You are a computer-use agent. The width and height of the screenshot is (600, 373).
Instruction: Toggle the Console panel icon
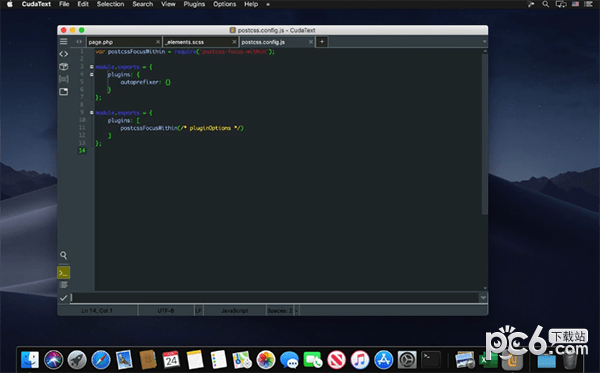[64, 273]
